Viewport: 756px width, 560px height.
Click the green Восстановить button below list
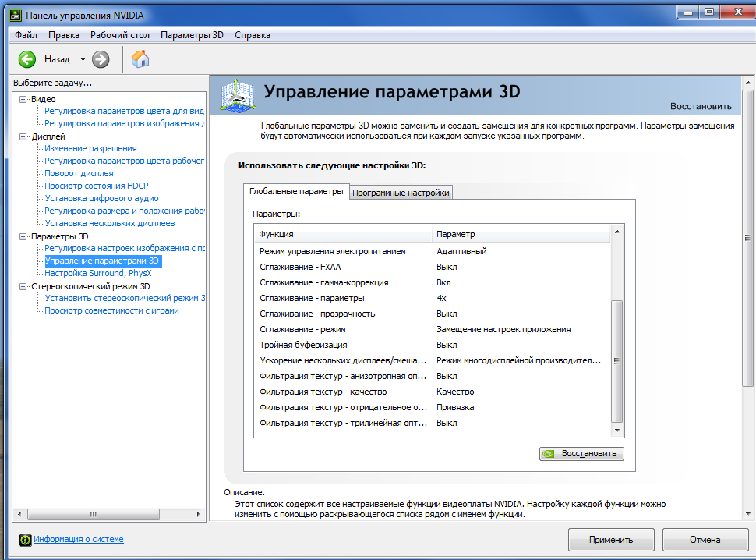pos(581,454)
